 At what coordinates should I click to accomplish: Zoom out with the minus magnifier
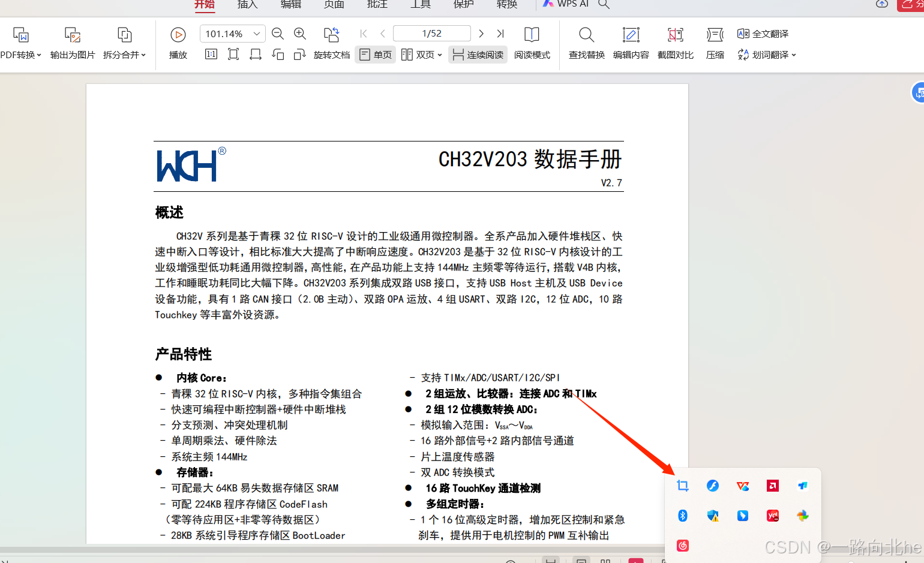click(278, 34)
